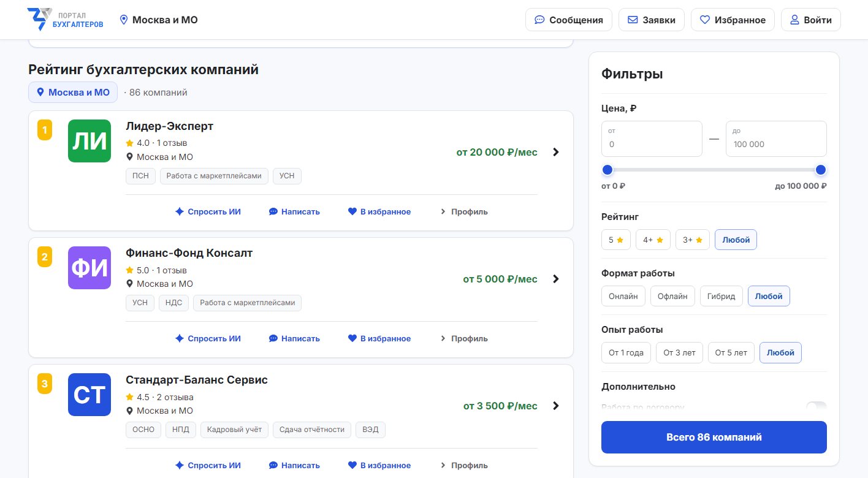This screenshot has width=868, height=478.
Task: Choose the Гибрид work format
Action: click(721, 296)
